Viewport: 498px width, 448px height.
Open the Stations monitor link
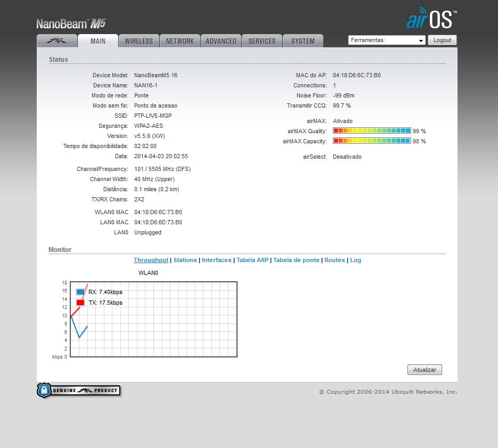[x=185, y=260]
